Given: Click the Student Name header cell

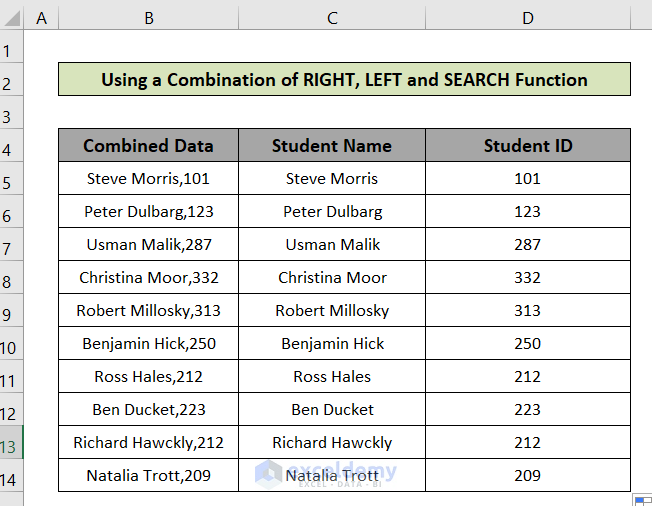Looking at the screenshot, I should 332,145.
